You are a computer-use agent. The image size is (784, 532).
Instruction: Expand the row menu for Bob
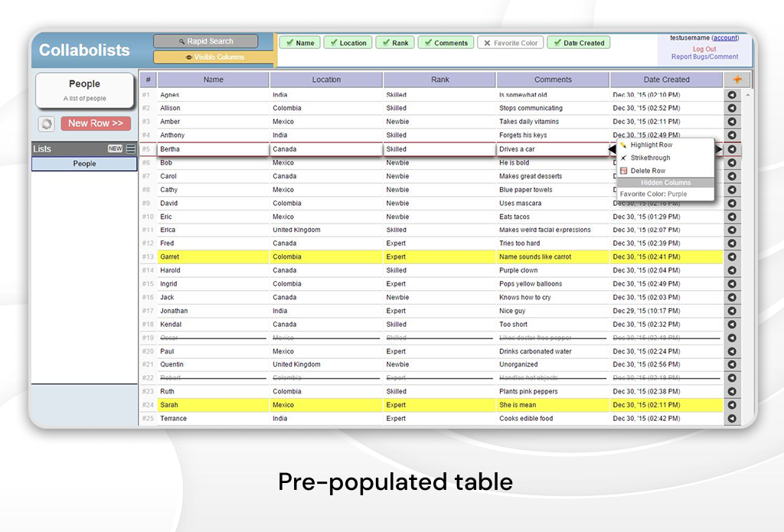(732, 163)
